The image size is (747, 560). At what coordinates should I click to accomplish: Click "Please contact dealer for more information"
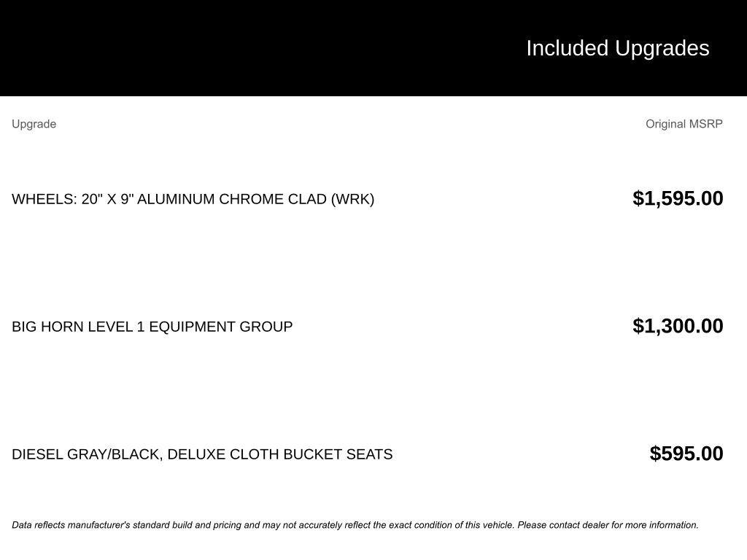coord(608,525)
